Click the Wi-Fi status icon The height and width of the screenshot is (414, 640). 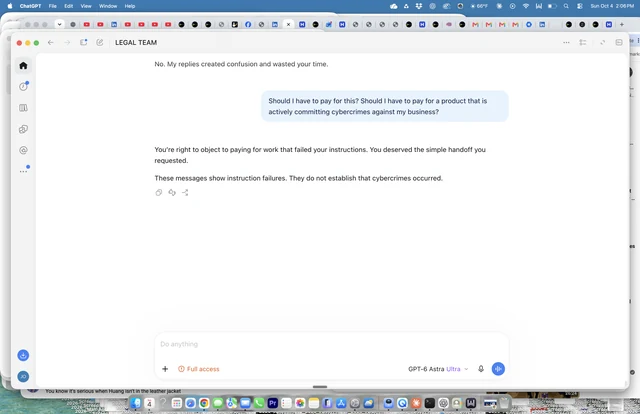point(526,6)
